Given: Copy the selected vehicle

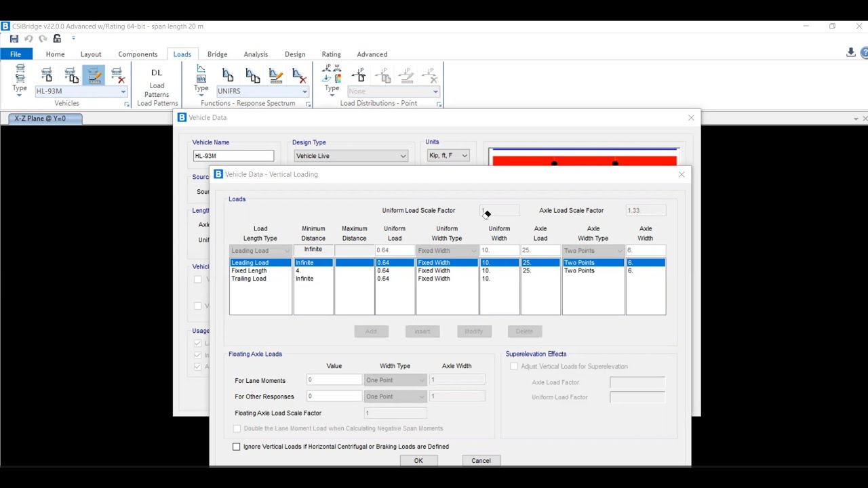Looking at the screenshot, I should point(71,75).
